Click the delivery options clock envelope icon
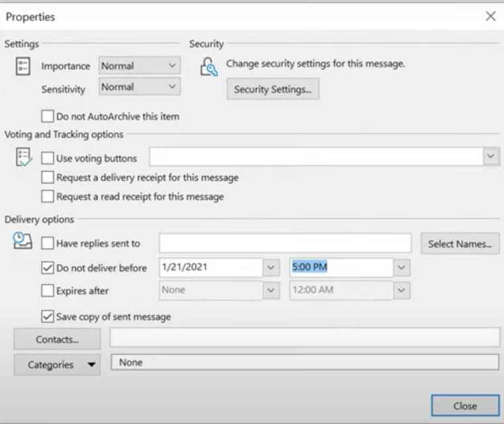The image size is (504, 424). [23, 241]
